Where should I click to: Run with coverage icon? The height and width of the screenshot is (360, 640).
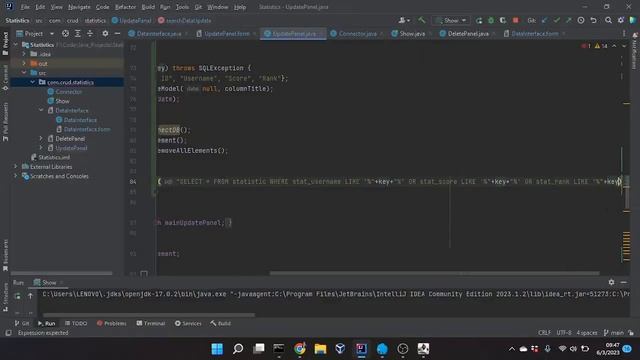coord(503,20)
